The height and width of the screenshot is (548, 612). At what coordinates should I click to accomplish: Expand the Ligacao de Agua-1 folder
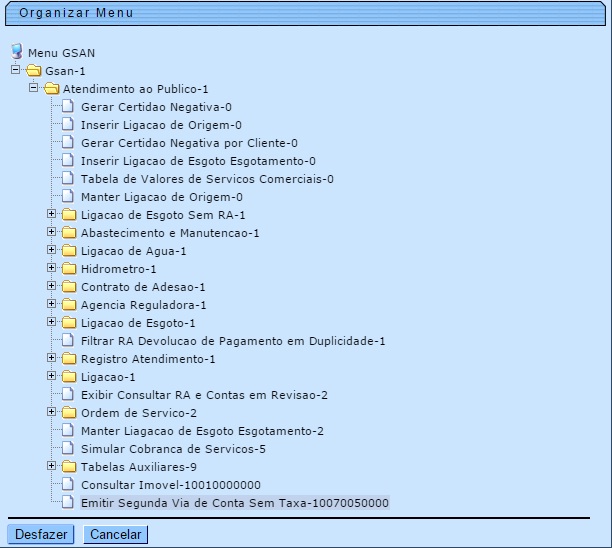click(51, 250)
